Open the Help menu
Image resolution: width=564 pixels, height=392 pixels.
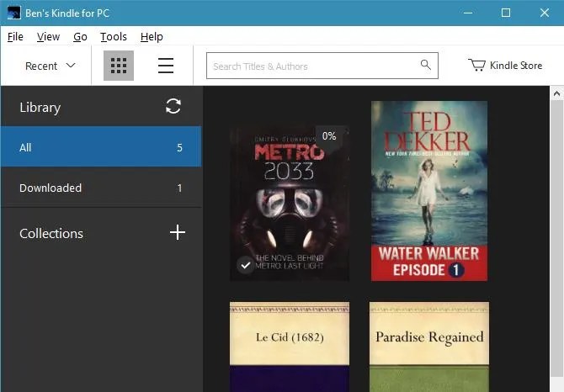point(152,37)
